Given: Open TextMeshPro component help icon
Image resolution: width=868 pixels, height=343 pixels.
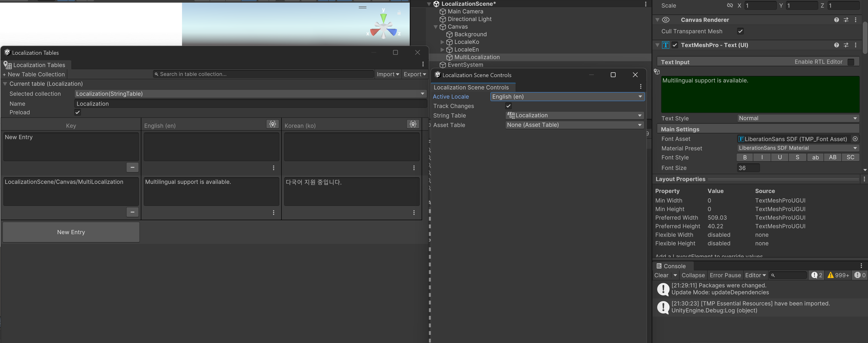Looking at the screenshot, I should pos(836,45).
